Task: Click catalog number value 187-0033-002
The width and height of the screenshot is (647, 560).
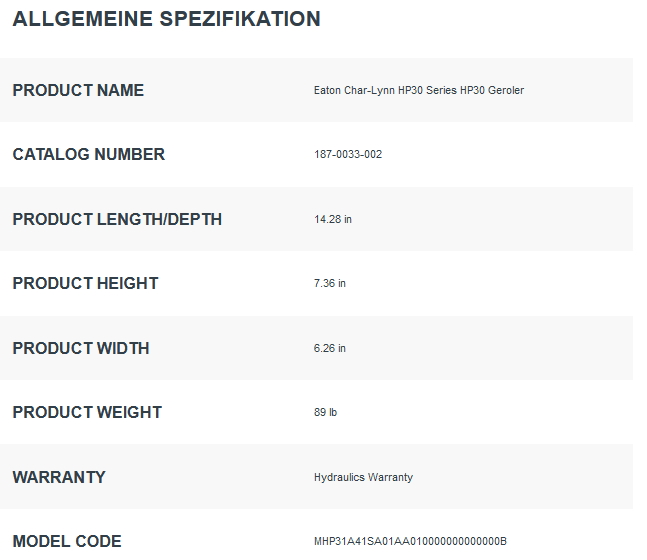Action: (x=348, y=154)
